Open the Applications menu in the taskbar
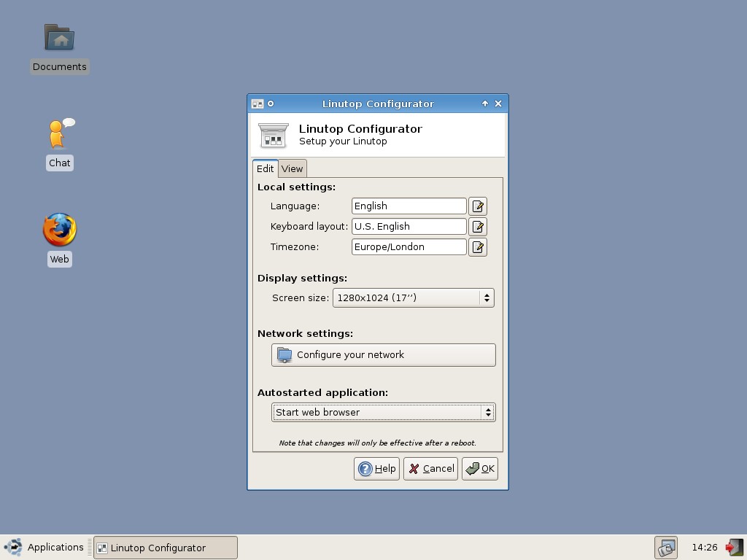The width and height of the screenshot is (747, 560). click(x=44, y=547)
